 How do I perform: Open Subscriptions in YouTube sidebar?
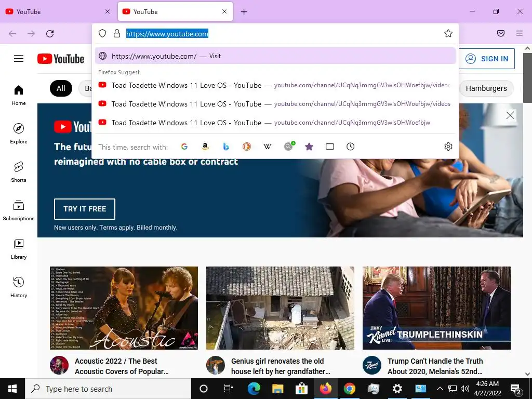click(19, 211)
